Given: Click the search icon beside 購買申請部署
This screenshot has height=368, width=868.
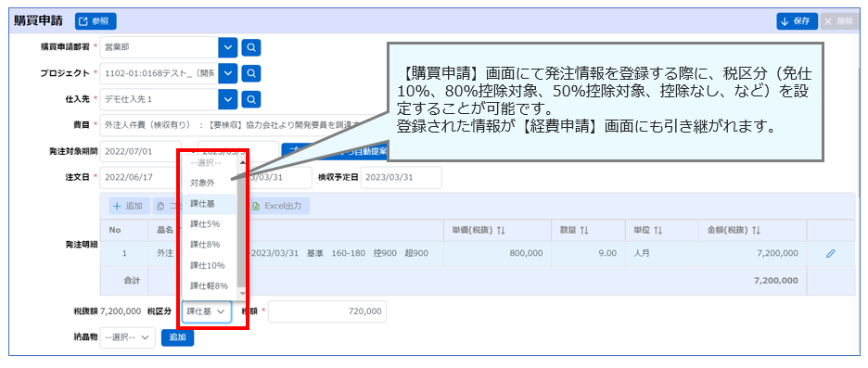Looking at the screenshot, I should pos(250,47).
